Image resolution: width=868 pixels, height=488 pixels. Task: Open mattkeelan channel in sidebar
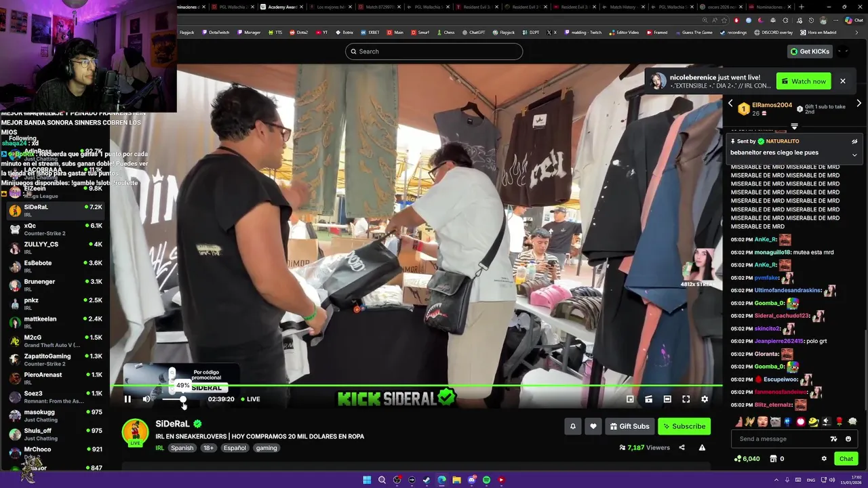(x=54, y=323)
